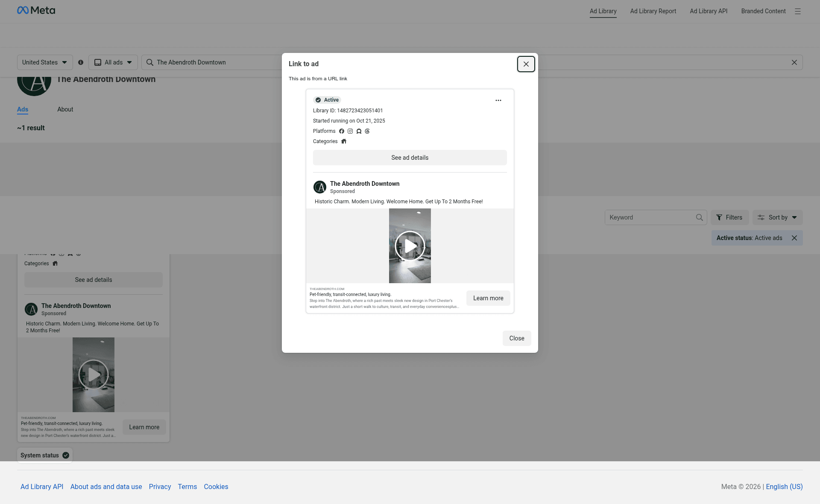Click the Meta logo
820x504 pixels.
pyautogui.click(x=36, y=10)
